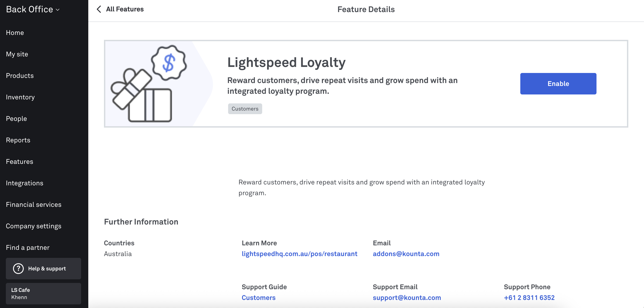Click the Feature Details page title
The image size is (644, 308).
(x=366, y=9)
